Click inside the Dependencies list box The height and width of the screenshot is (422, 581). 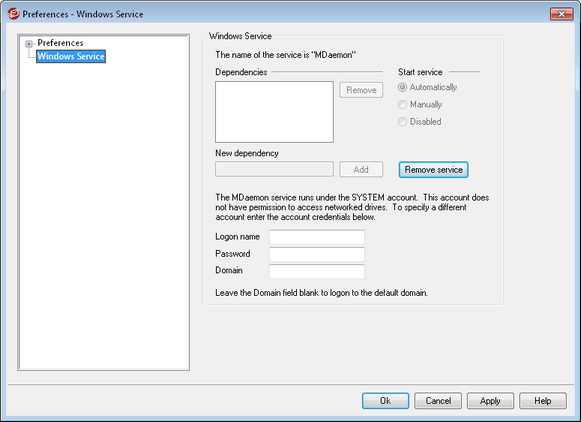[274, 112]
